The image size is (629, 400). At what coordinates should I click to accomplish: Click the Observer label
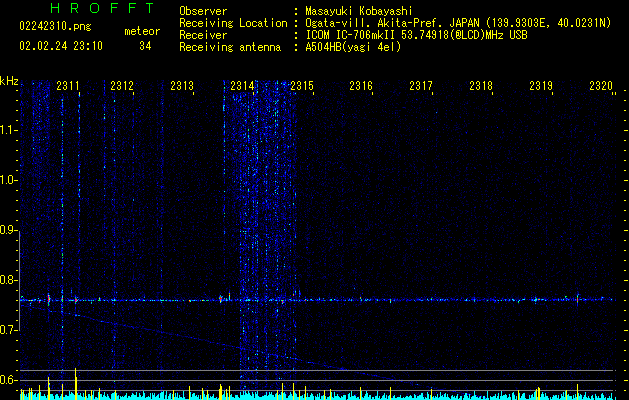coord(203,11)
